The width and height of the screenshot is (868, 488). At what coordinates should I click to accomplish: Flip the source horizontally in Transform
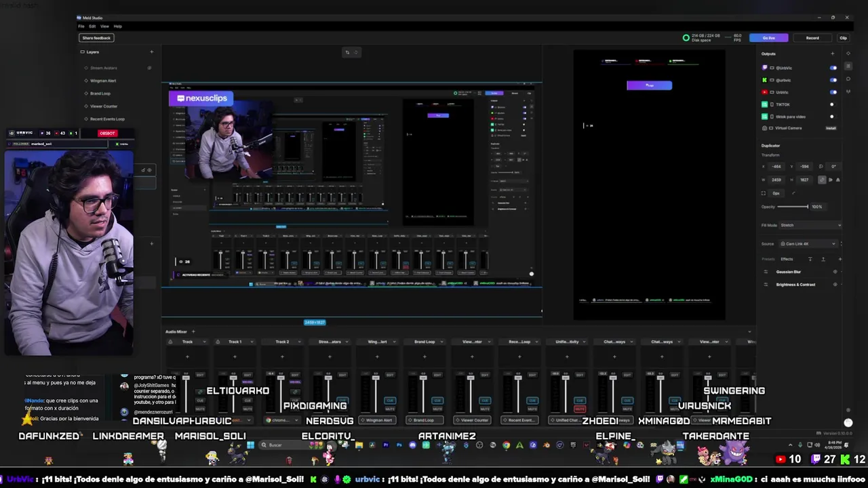(x=831, y=180)
